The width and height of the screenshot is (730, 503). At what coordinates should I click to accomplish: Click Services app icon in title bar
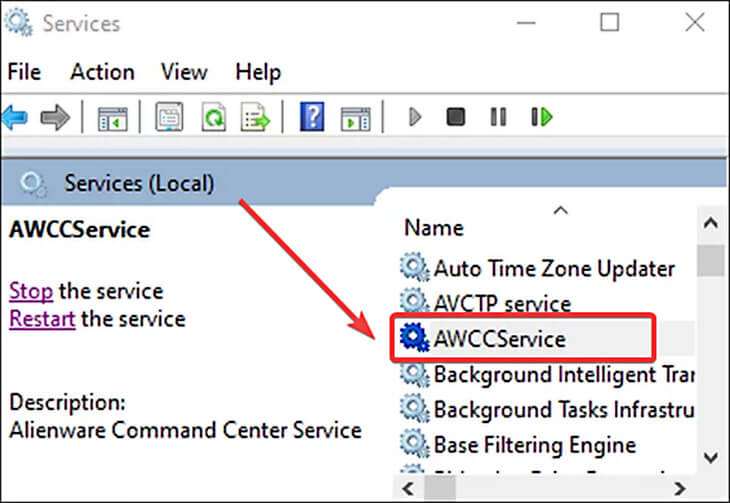(x=19, y=23)
